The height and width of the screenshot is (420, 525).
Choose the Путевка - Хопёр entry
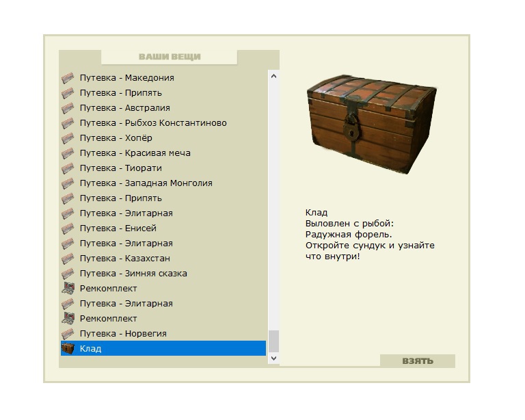tap(163, 138)
